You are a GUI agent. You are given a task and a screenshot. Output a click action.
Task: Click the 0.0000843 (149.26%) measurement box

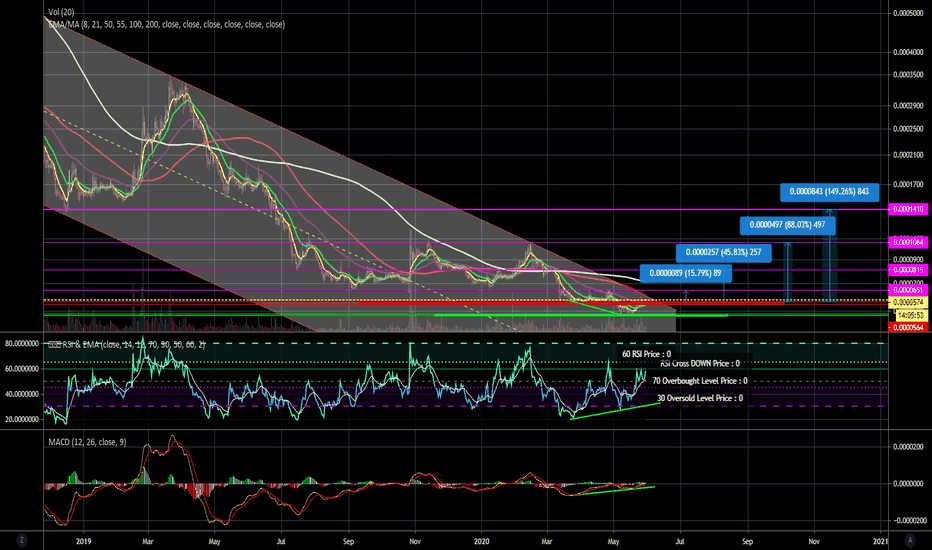[x=829, y=191]
